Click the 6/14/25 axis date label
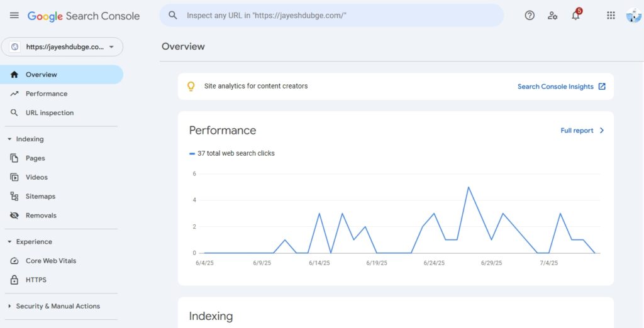Viewport: 644px width, 328px height. [x=319, y=263]
